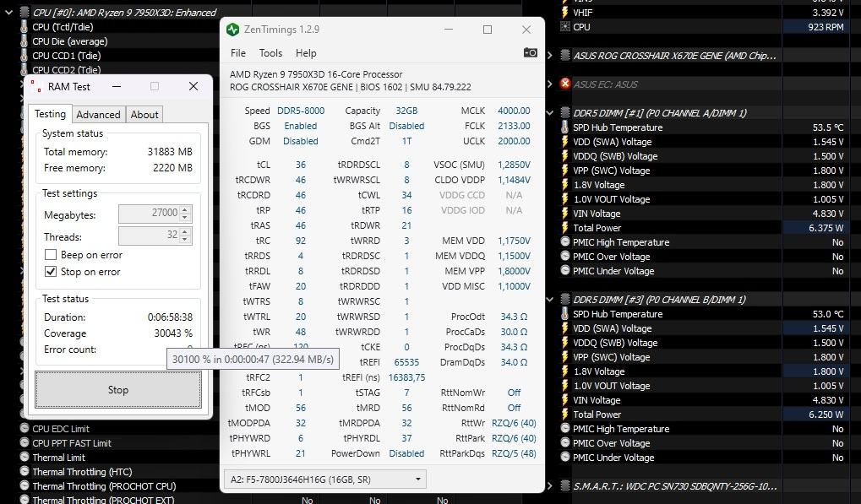Viewport: 861px width, 504px height.
Task: Click thermometer icon beside CPU CCD1 (Tdie)
Action: tap(24, 56)
